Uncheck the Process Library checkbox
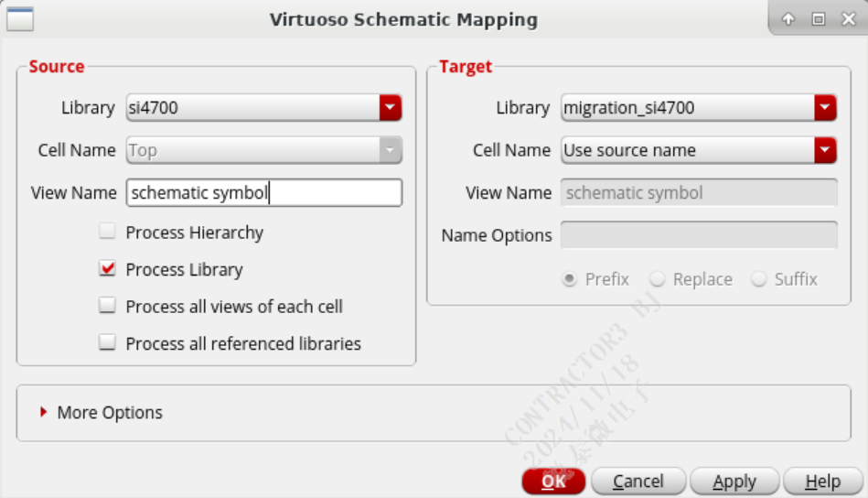 107,268
